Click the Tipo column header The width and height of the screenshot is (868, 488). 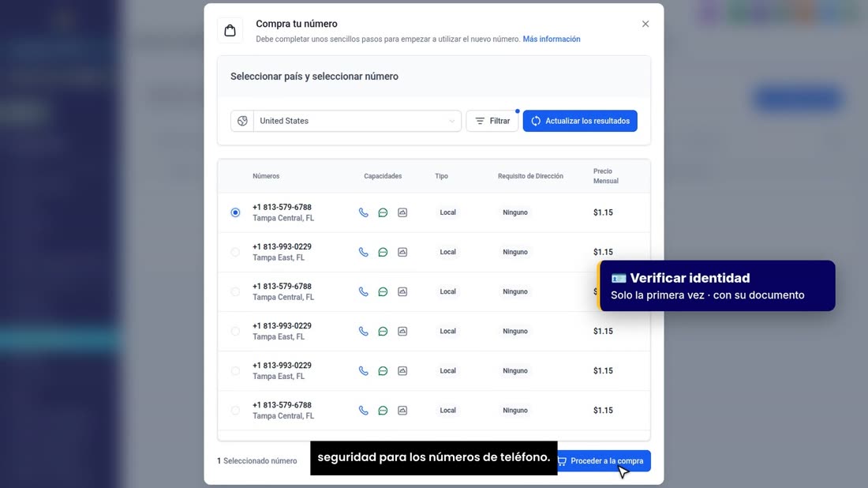pos(441,176)
